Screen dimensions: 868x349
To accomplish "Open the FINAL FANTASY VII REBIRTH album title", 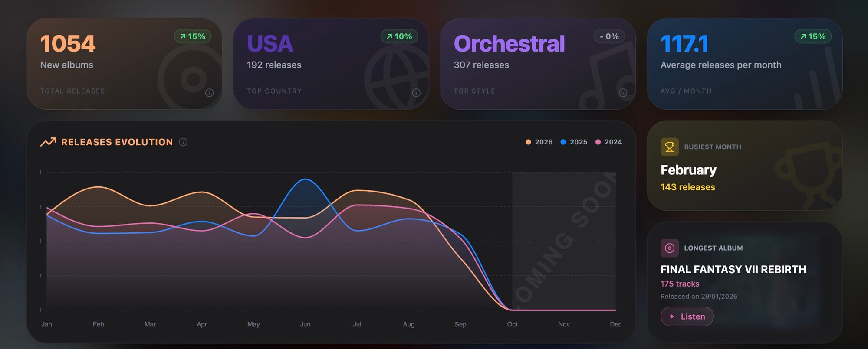I will click(733, 269).
